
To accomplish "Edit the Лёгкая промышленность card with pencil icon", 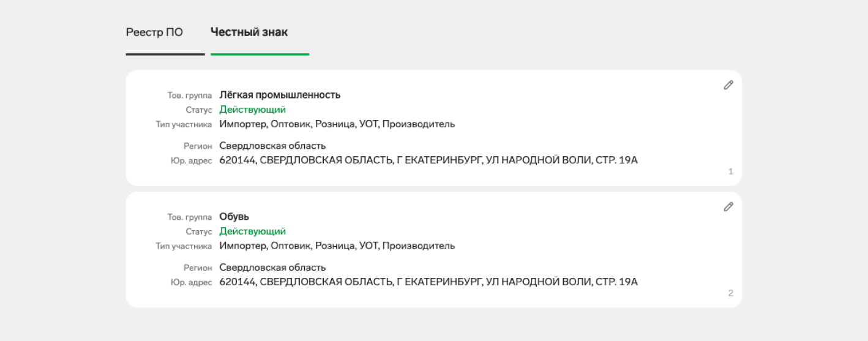I will click(x=728, y=86).
